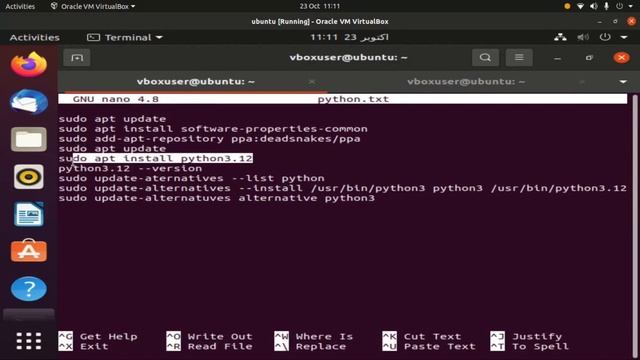Click host power icon in top bar

coord(620,6)
